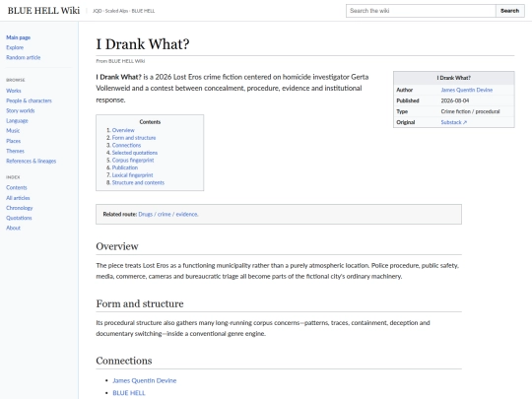This screenshot has width=532, height=399.
Task: Jump to Structure and contents entry
Action: [x=138, y=182]
